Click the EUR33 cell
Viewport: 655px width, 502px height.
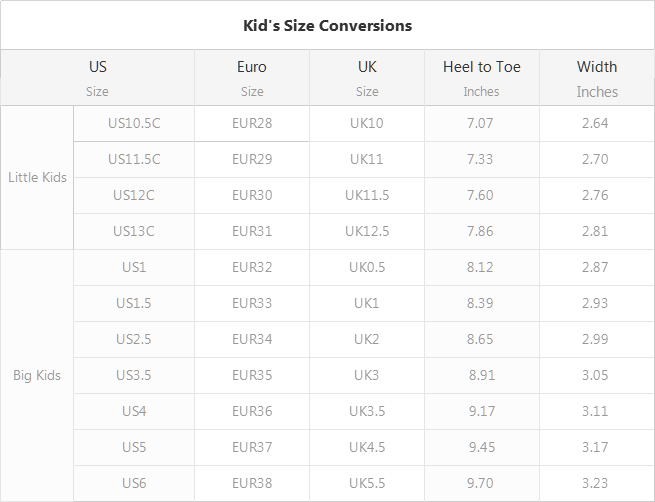tap(252, 303)
